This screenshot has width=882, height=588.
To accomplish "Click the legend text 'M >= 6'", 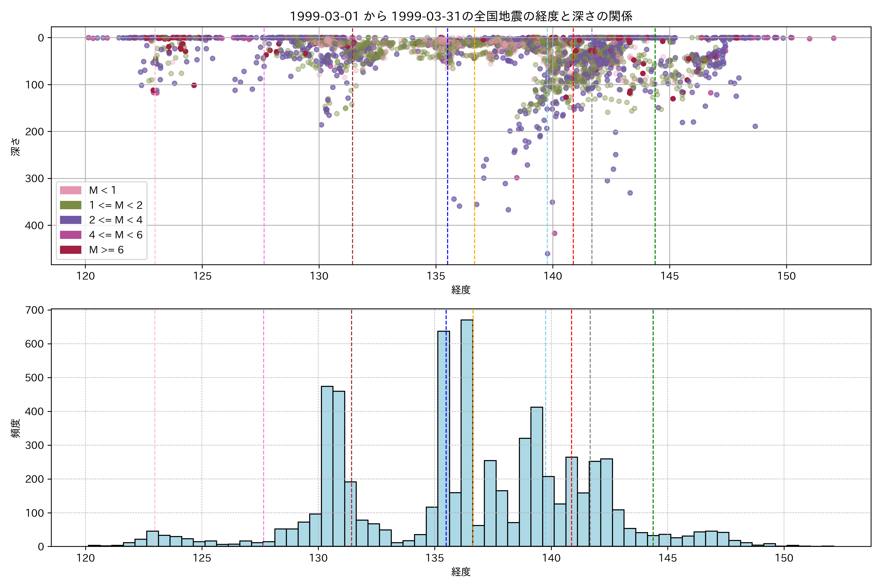I will click(x=106, y=250).
